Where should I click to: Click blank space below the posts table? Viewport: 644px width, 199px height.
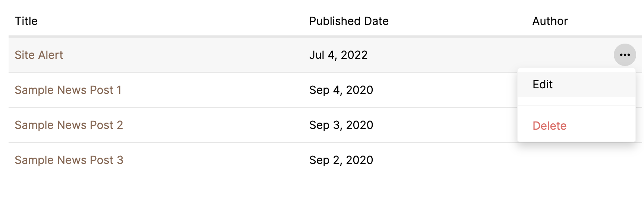tap(321, 186)
